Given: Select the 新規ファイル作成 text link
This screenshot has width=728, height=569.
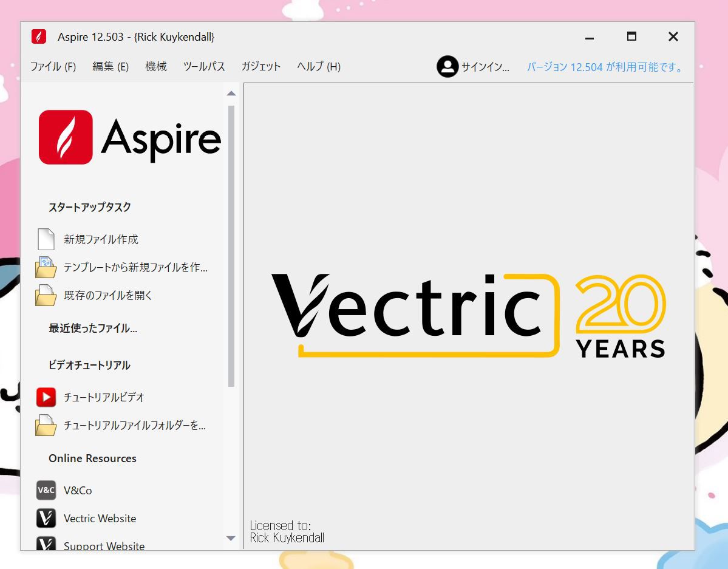Looking at the screenshot, I should click(101, 239).
